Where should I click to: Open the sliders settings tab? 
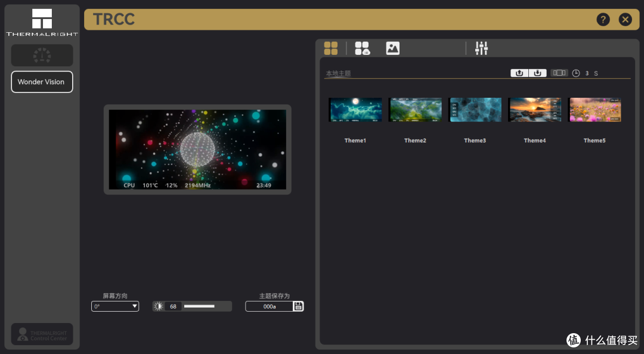tap(481, 48)
